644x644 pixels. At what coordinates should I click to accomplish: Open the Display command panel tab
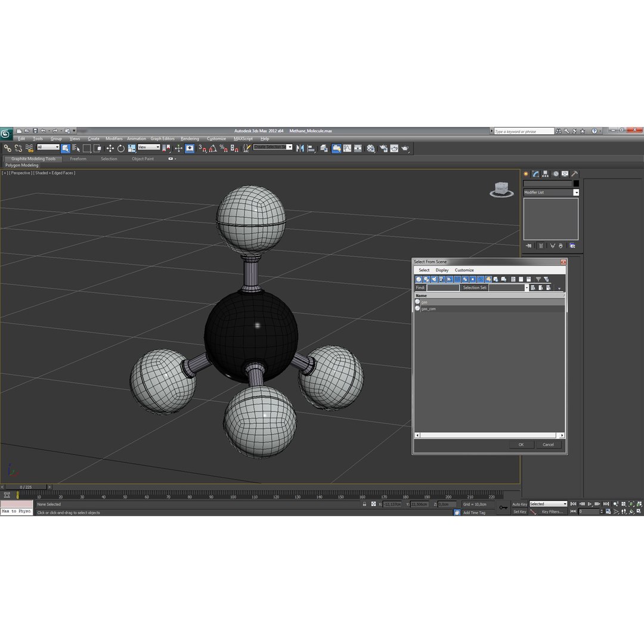click(565, 174)
